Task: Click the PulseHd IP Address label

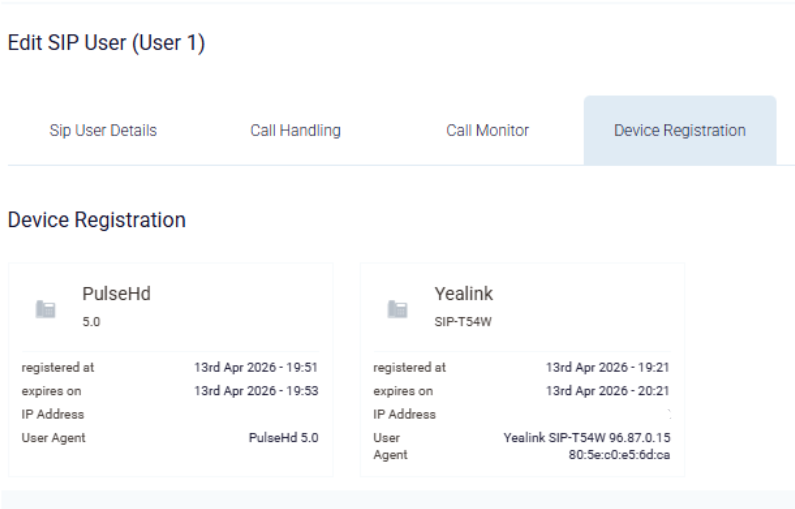Action: coord(53,414)
